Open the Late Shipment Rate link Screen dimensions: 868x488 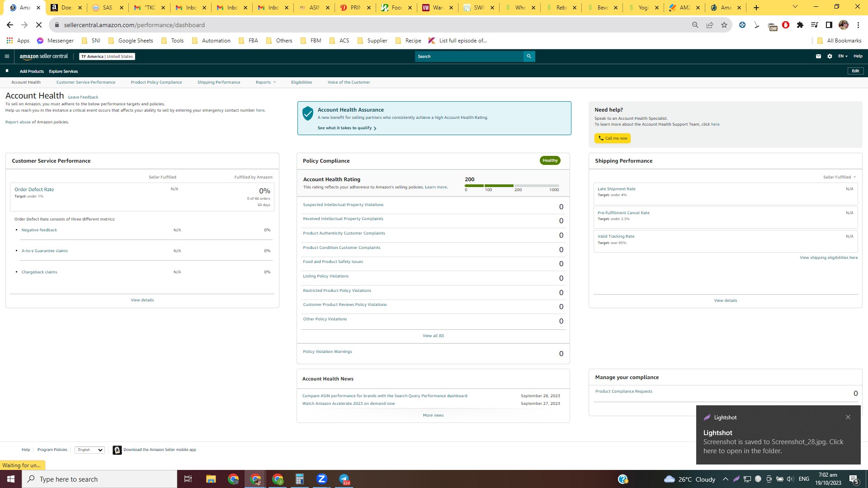[x=616, y=189]
